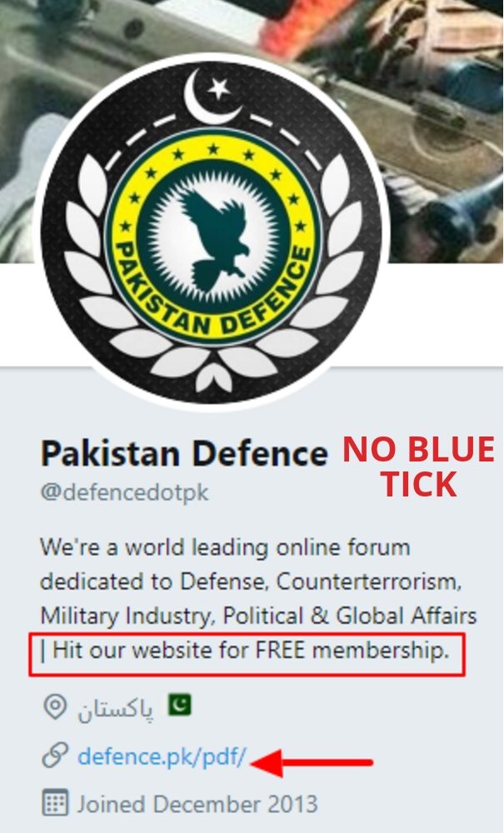This screenshot has height=833, width=504.
Task: Select the Pakistan Defence display name
Action: [184, 454]
